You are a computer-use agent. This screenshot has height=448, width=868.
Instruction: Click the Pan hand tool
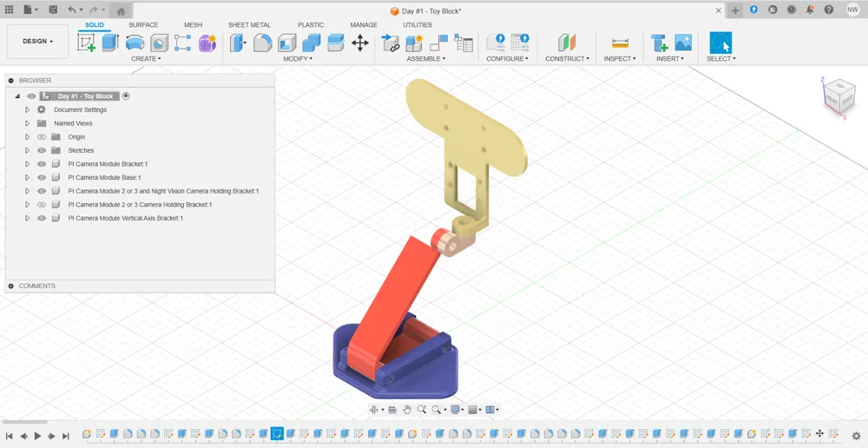407,409
